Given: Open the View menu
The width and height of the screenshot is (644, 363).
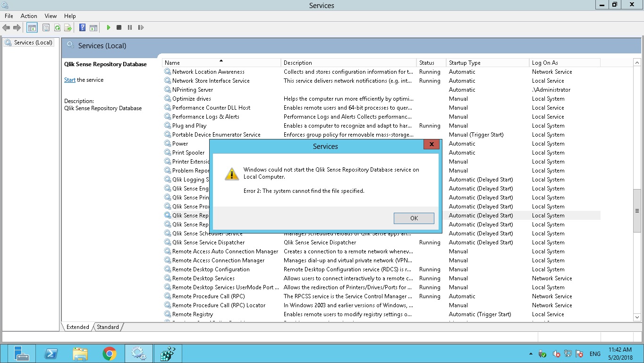Looking at the screenshot, I should click(x=51, y=16).
